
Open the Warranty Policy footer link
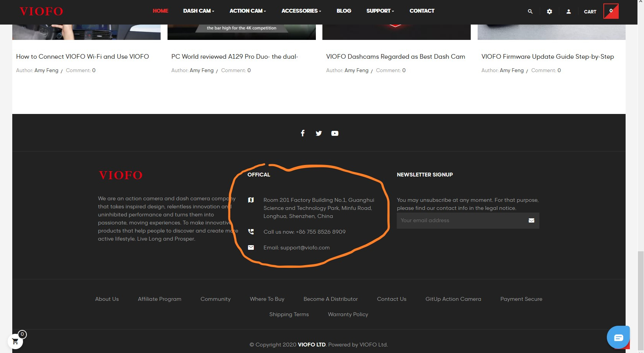(x=348, y=314)
